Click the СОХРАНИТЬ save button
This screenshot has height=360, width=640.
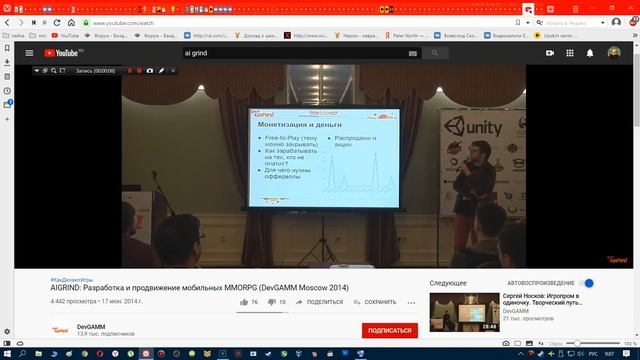[x=375, y=302]
